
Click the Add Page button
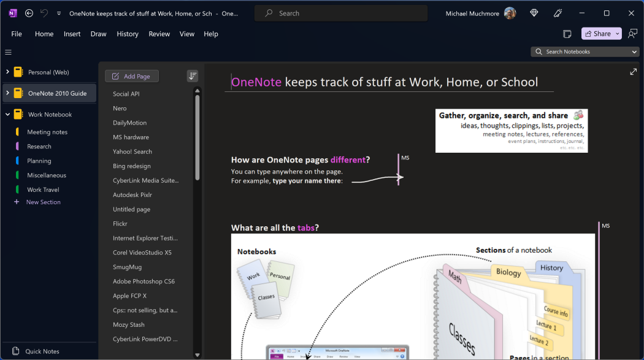click(131, 75)
